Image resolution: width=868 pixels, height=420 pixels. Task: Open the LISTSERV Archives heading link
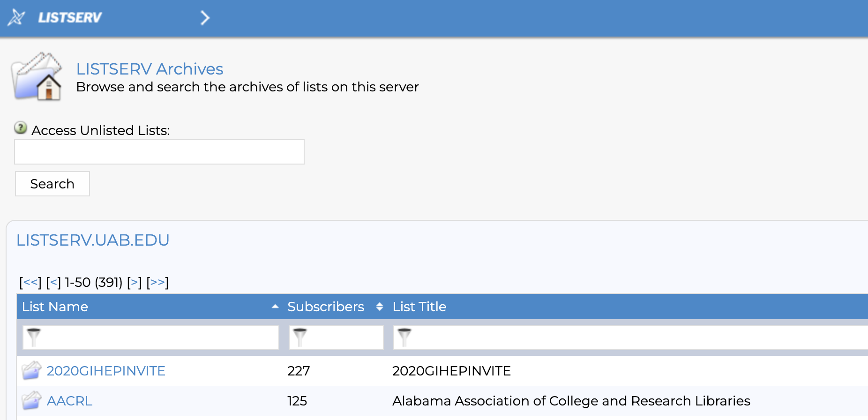coord(150,69)
